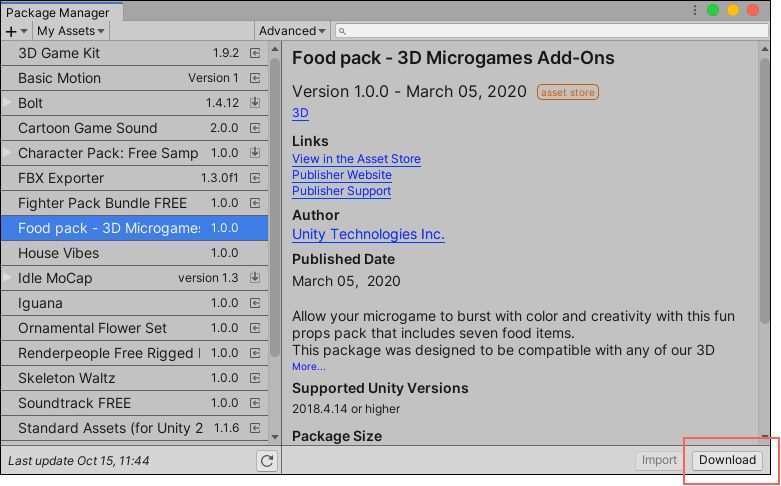This screenshot has width=781, height=486.
Task: Click the 2018.4.14 or higher text
Action: 346,409
